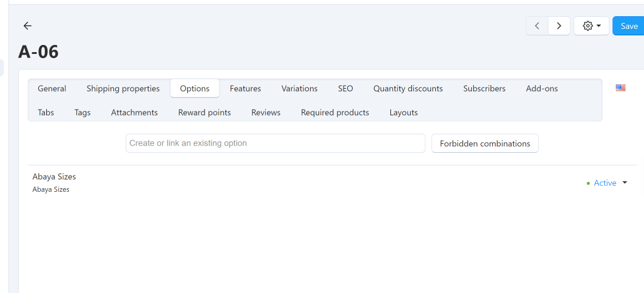The image size is (644, 293).
Task: Go to the Attachments tab
Action: (x=134, y=113)
